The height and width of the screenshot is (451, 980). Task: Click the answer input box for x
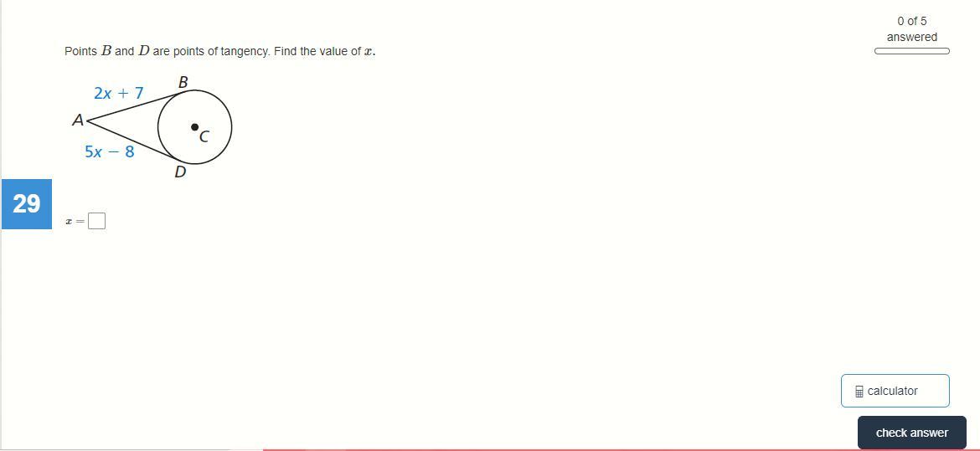(96, 221)
